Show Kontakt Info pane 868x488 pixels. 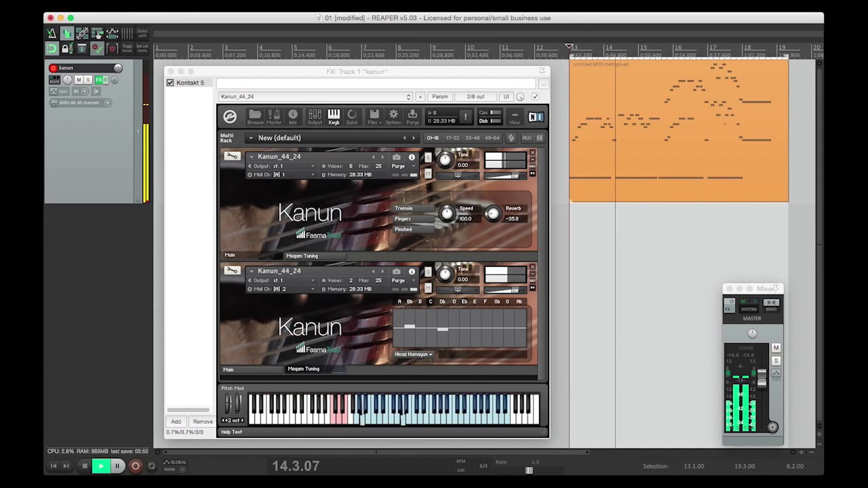(x=293, y=117)
